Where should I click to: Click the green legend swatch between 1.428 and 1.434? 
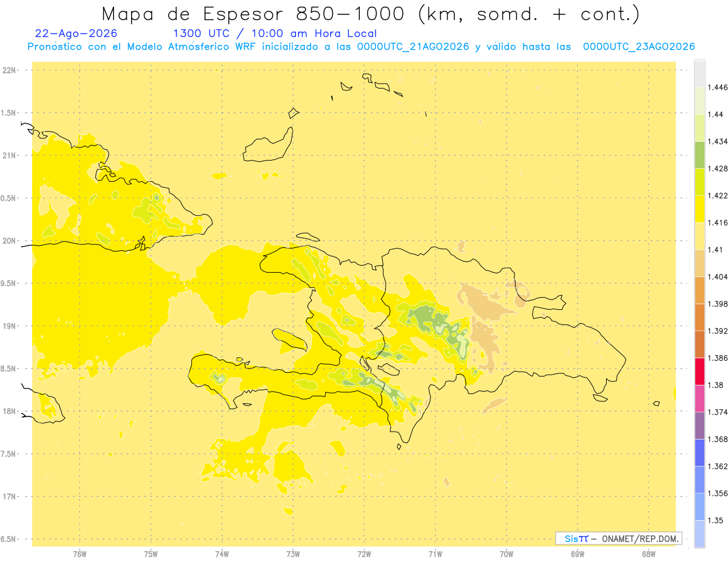point(699,155)
